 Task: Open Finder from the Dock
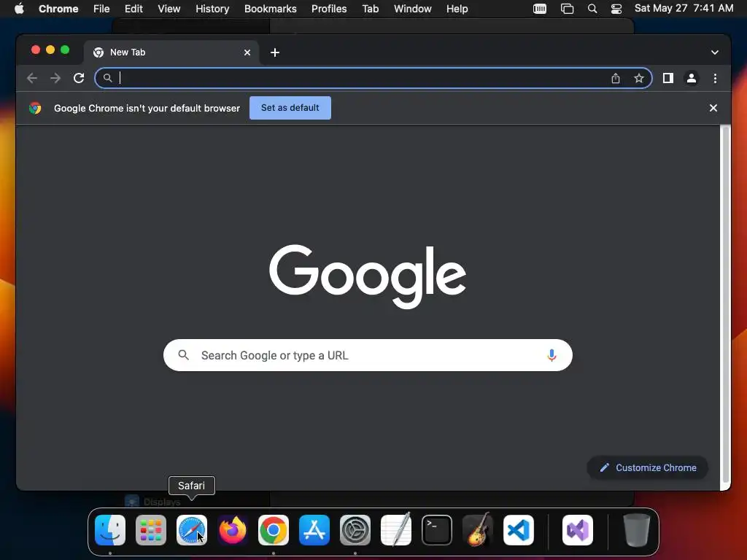click(110, 530)
